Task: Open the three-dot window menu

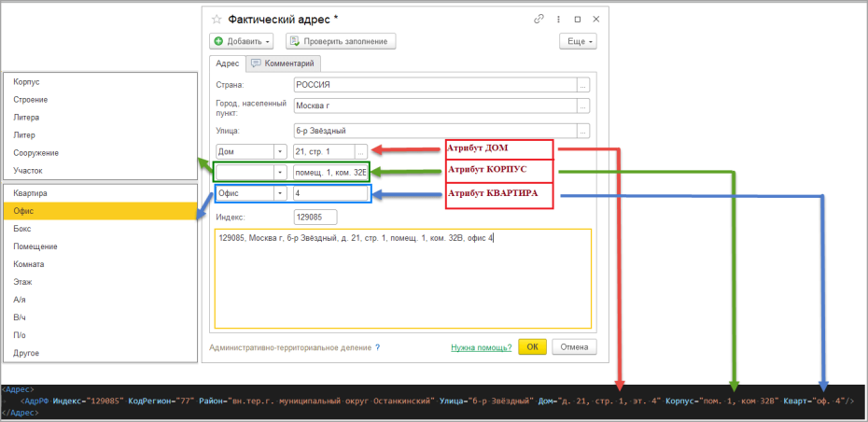Action: click(x=560, y=19)
